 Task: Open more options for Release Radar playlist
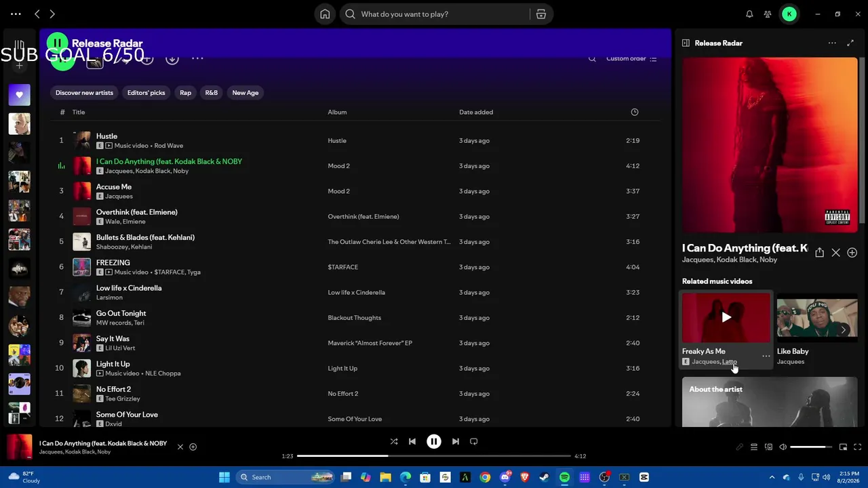click(197, 59)
